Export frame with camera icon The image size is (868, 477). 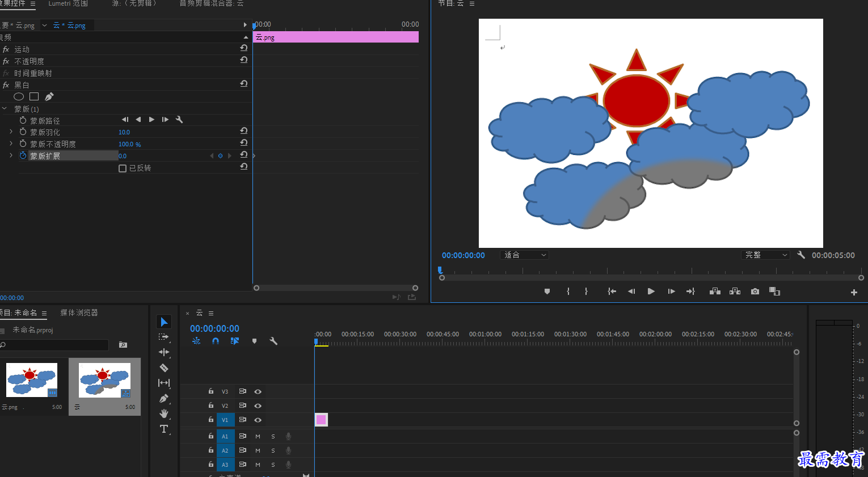pos(755,292)
